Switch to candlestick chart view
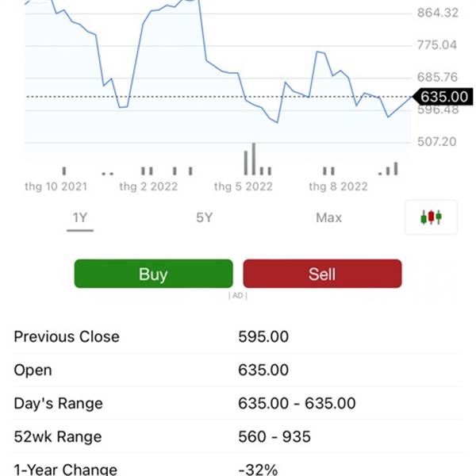This screenshot has height=476, width=476. click(x=431, y=217)
